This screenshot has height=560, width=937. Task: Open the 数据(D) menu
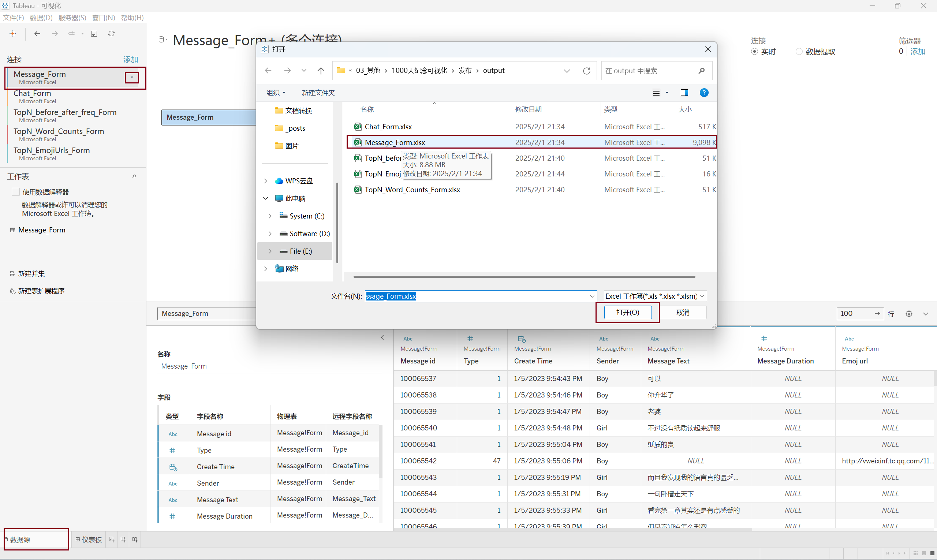[41, 18]
